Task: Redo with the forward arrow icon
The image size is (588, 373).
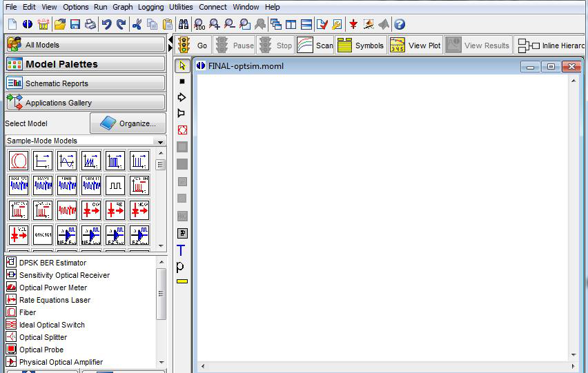Action: [x=121, y=24]
